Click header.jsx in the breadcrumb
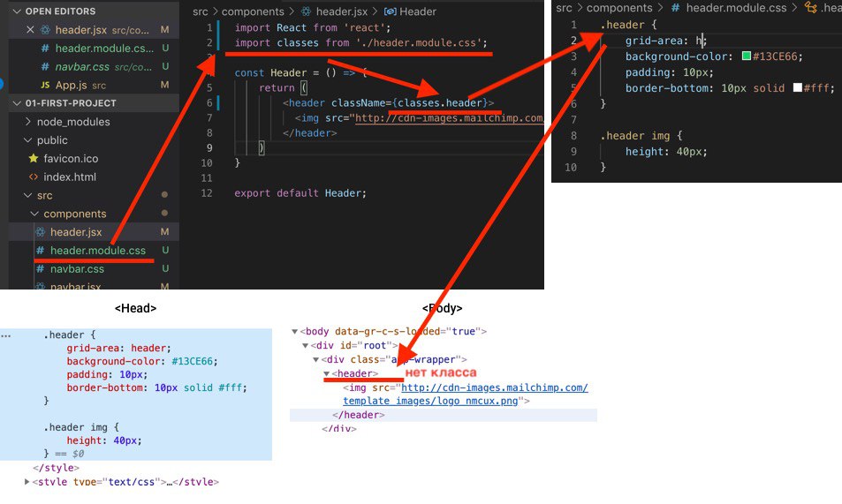842x504 pixels. pyautogui.click(x=342, y=11)
